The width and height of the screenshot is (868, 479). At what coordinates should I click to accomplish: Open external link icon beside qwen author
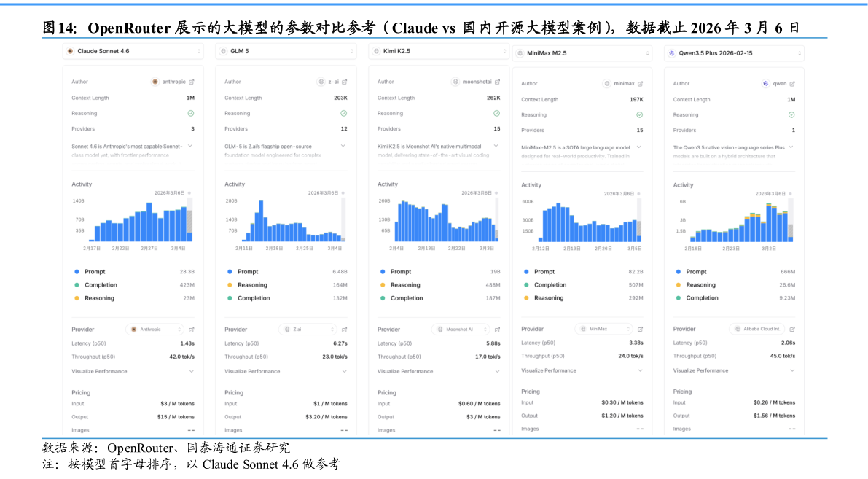point(792,84)
